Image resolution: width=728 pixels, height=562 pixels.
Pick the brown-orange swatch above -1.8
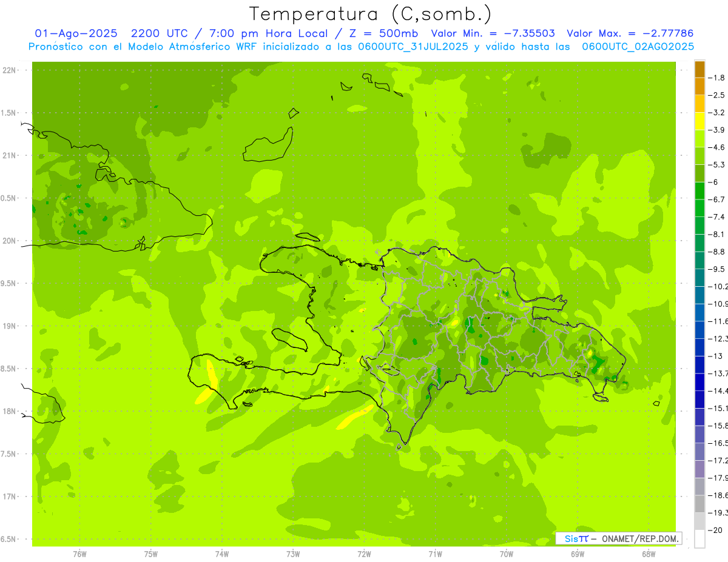tap(699, 69)
